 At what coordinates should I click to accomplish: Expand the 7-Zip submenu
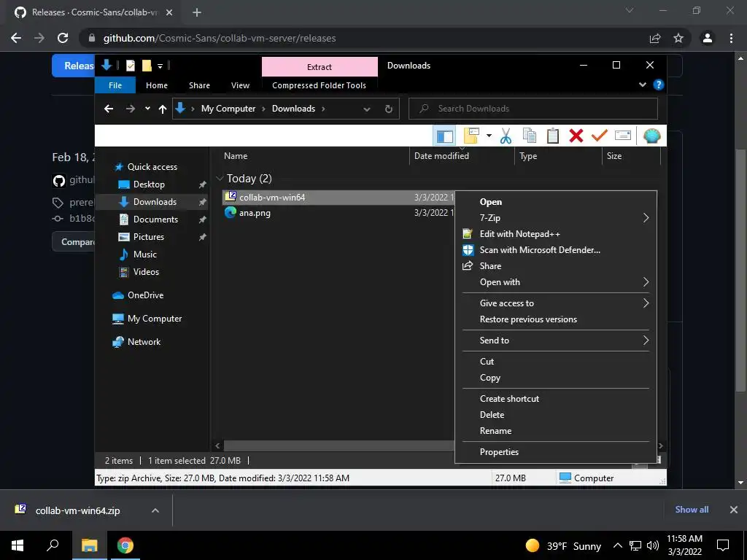pyautogui.click(x=555, y=217)
